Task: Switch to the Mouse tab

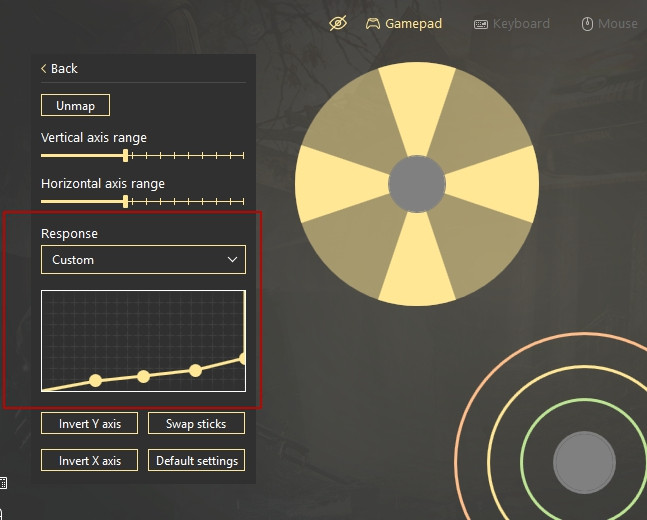Action: 609,24
